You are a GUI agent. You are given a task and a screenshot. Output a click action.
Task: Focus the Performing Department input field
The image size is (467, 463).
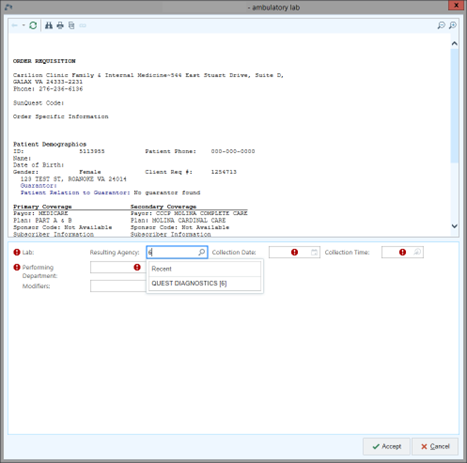118,267
